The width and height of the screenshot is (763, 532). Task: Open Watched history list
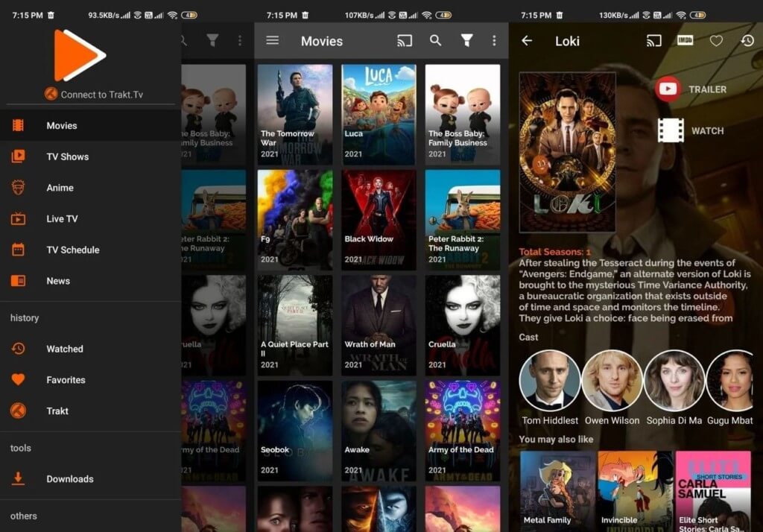pyautogui.click(x=90, y=349)
